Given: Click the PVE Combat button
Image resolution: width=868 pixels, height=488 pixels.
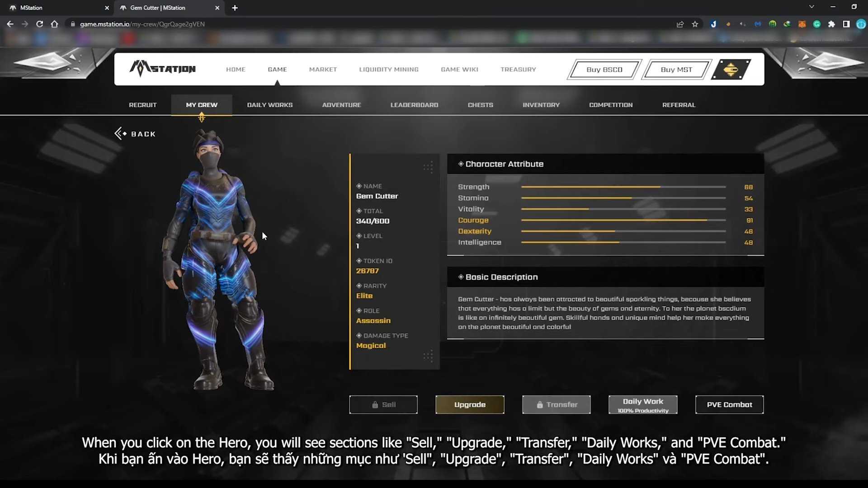Looking at the screenshot, I should (x=730, y=404).
